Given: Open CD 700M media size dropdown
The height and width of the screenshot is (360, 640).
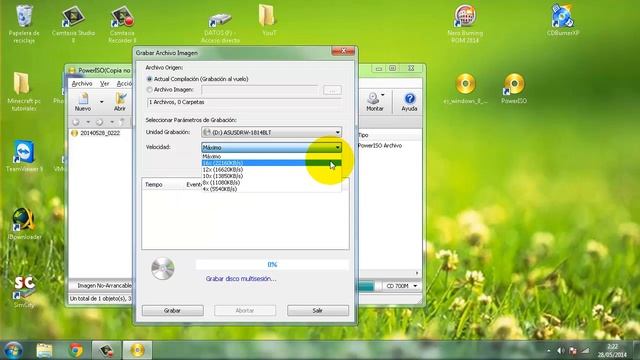Looking at the screenshot, I should click(402, 286).
